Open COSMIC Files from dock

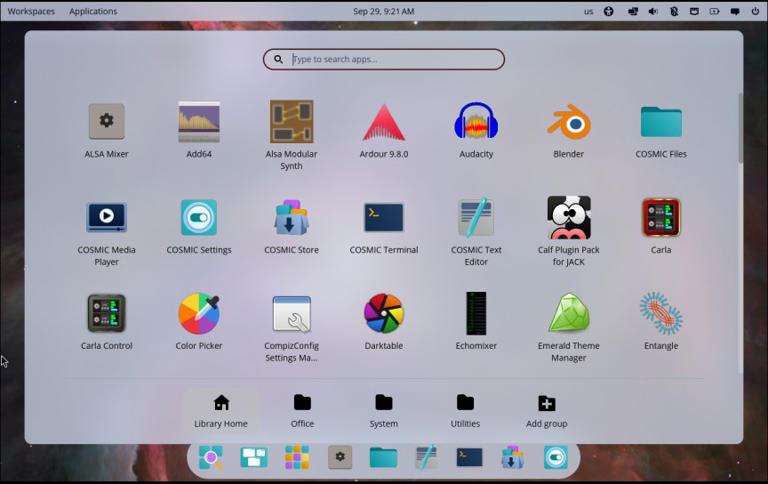click(383, 457)
